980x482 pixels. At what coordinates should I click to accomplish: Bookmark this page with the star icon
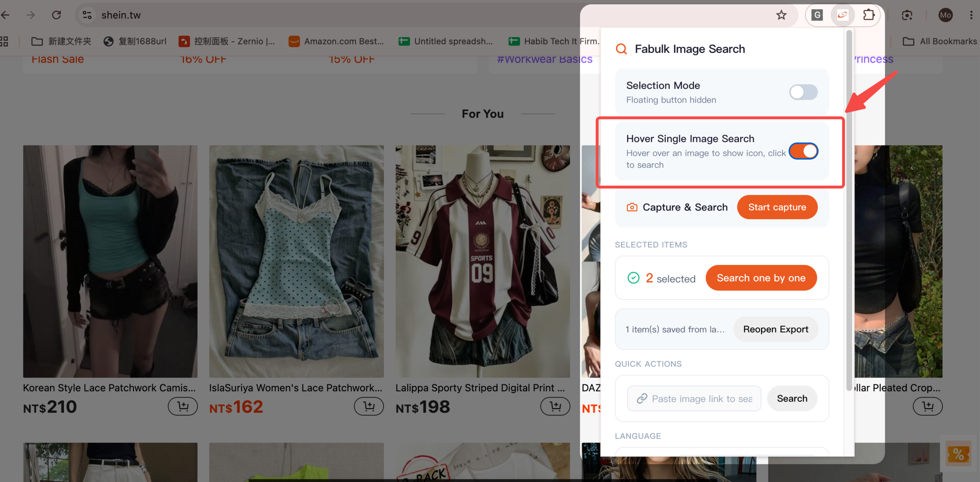[781, 15]
